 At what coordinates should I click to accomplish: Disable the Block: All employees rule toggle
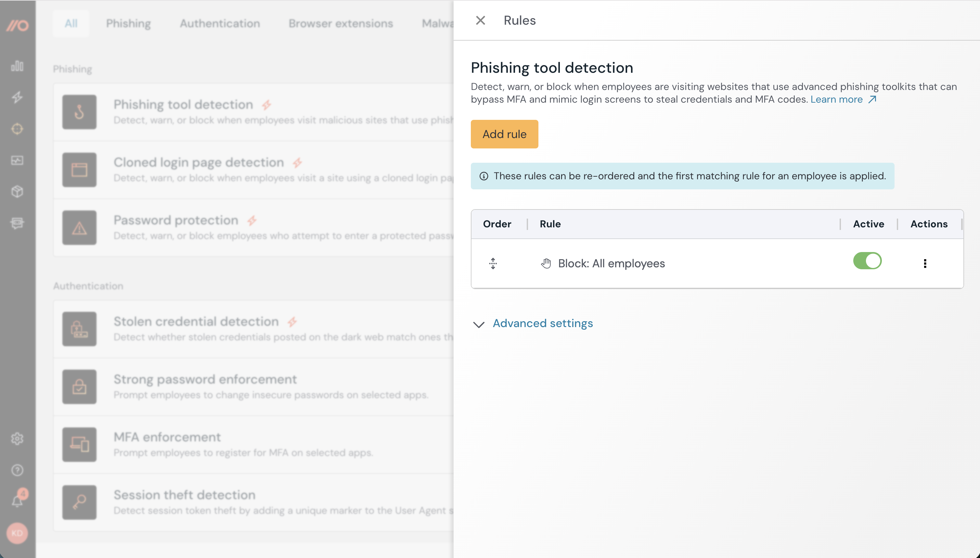867,261
